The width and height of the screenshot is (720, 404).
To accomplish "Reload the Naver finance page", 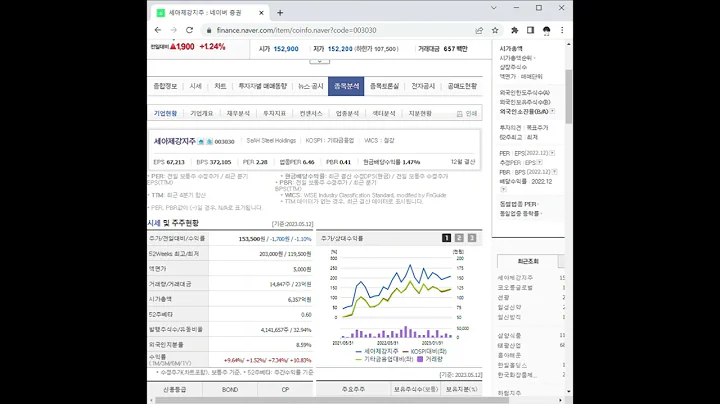I will [x=189, y=30].
